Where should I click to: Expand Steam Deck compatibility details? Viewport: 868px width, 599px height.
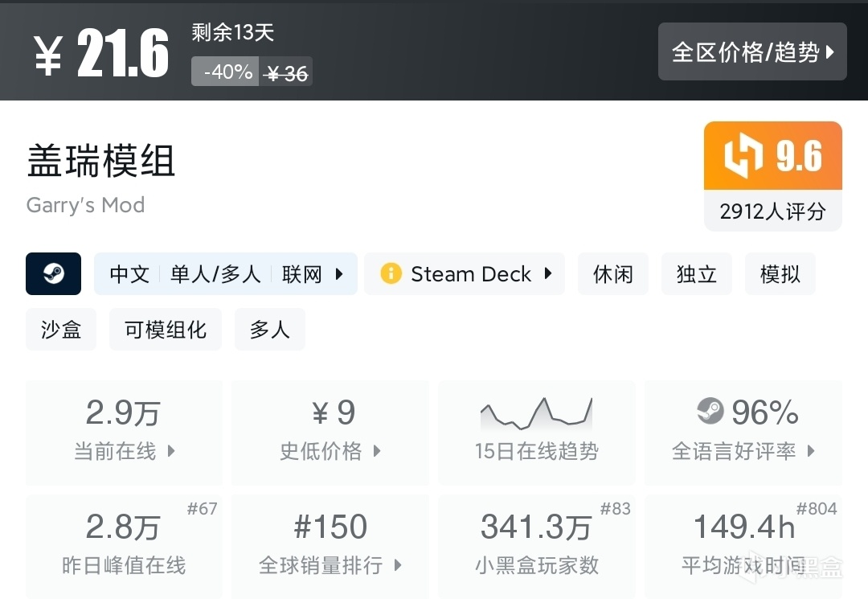pyautogui.click(x=548, y=273)
